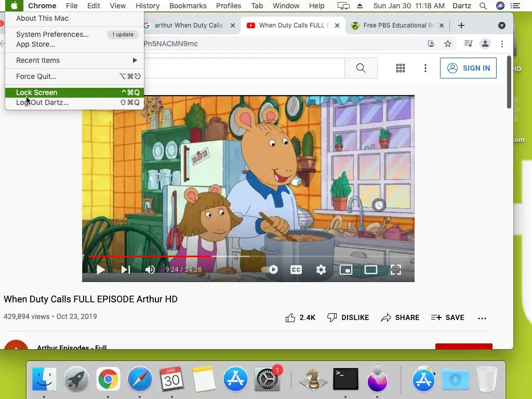
Task: Open Arthur Episodes channel name
Action: [x=72, y=347]
